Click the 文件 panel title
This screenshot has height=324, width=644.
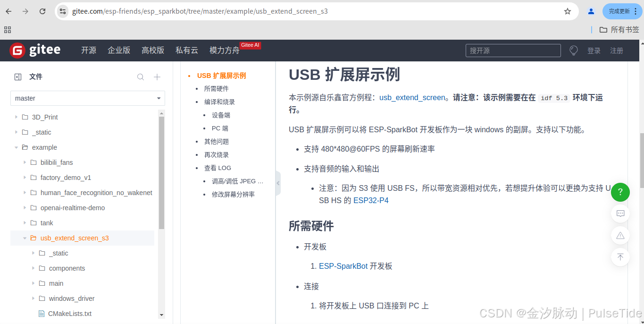[36, 77]
